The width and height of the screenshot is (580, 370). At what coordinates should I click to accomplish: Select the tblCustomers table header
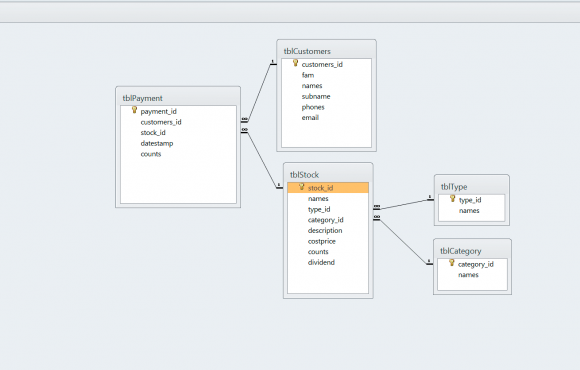pyautogui.click(x=326, y=51)
